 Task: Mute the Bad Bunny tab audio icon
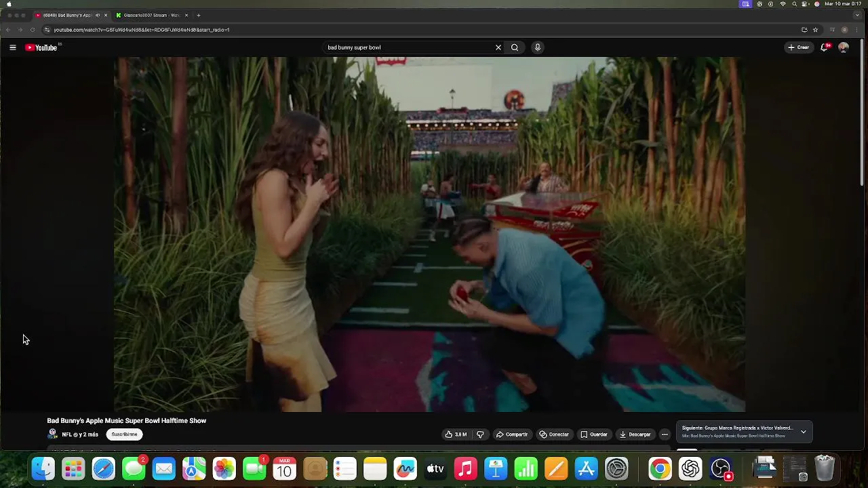coord(98,15)
